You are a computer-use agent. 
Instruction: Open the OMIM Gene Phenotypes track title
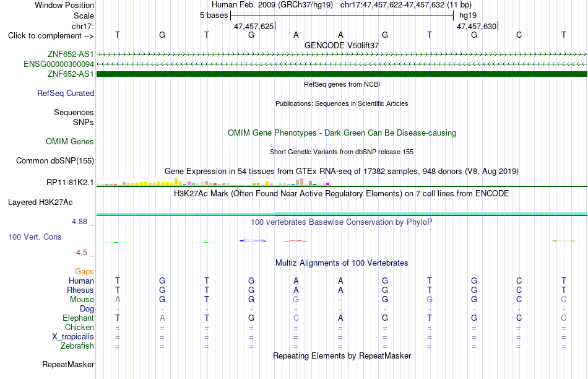tap(342, 133)
